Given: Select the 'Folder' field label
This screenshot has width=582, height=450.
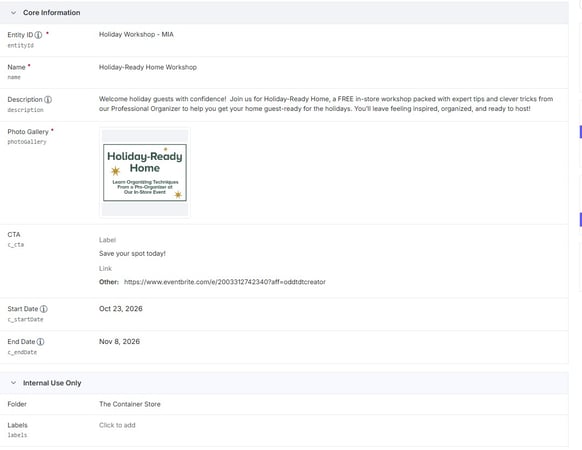Looking at the screenshot, I should pos(17,404).
